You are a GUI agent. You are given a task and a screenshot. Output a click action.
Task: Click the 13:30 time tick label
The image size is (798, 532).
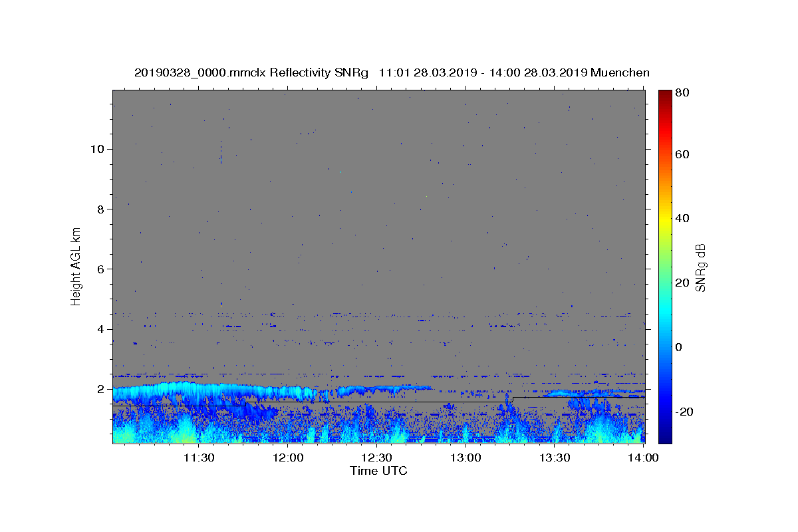point(554,458)
